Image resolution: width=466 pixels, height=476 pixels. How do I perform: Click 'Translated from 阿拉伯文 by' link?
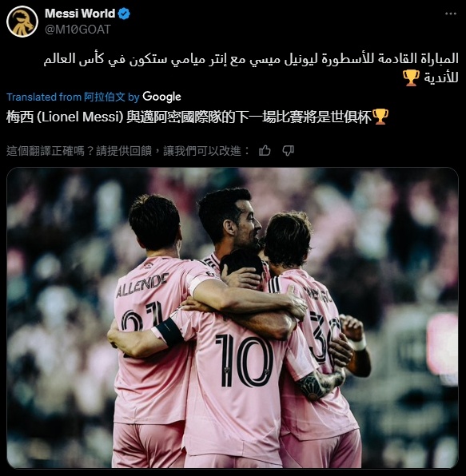[x=73, y=97]
